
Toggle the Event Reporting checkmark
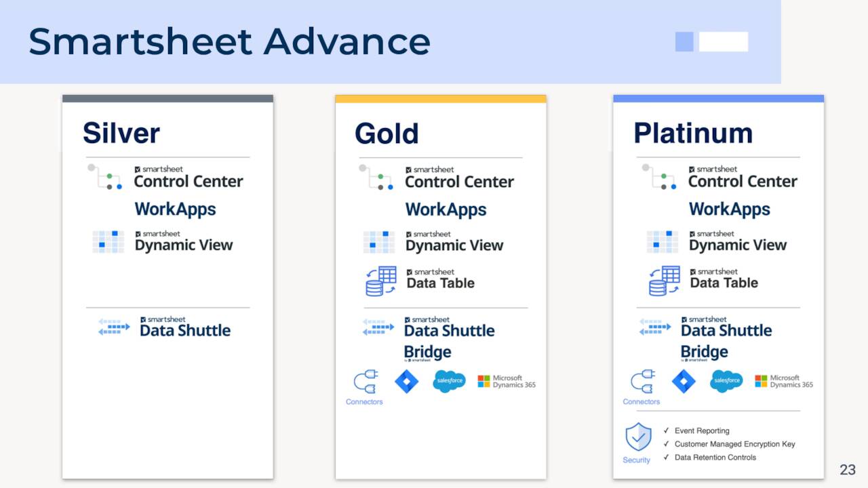667,430
